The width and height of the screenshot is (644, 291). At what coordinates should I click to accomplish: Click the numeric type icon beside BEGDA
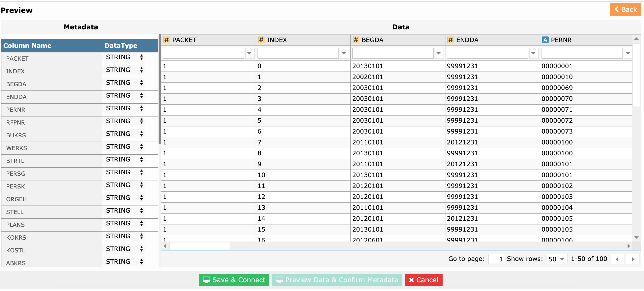pyautogui.click(x=356, y=40)
